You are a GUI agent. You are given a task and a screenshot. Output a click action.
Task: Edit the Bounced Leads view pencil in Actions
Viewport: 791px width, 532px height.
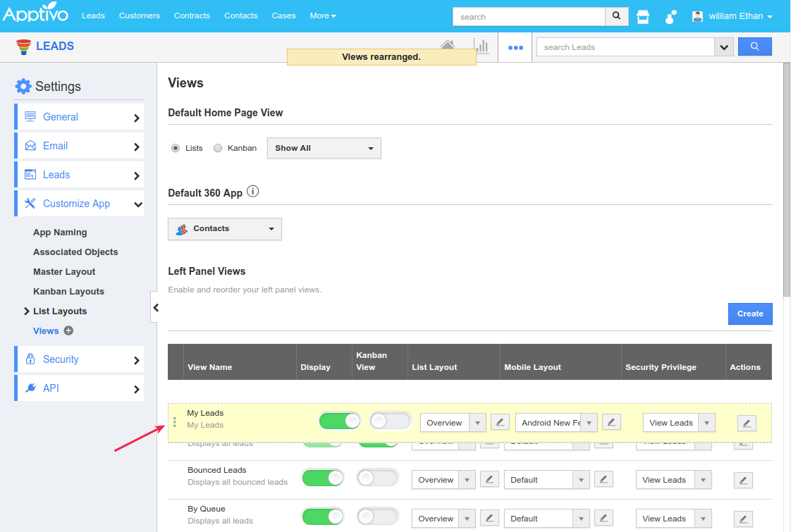[x=743, y=480]
